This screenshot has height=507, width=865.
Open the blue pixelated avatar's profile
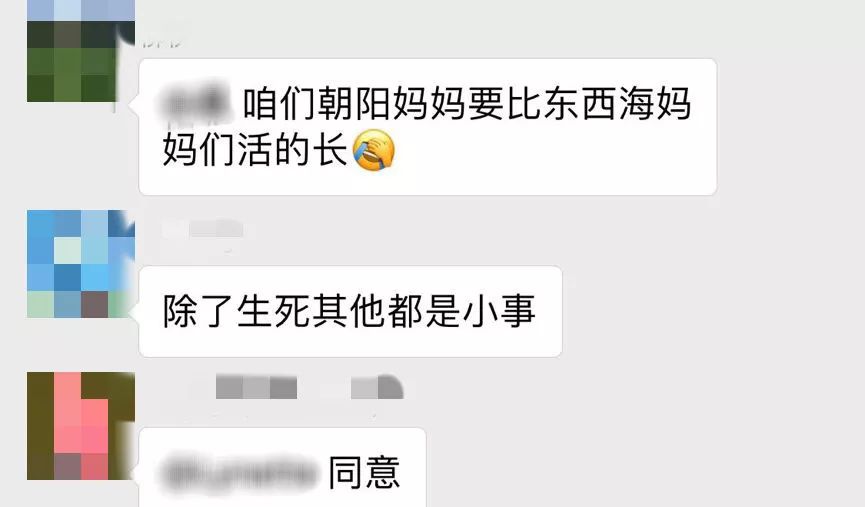coord(81,264)
